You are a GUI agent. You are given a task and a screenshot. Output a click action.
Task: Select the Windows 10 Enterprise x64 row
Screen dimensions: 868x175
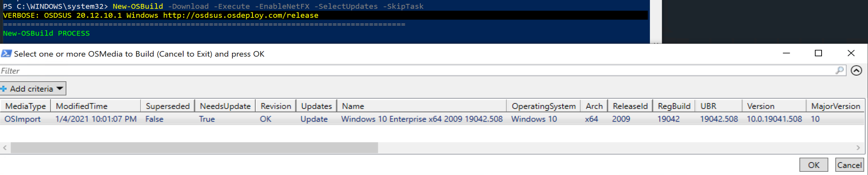coord(421,119)
